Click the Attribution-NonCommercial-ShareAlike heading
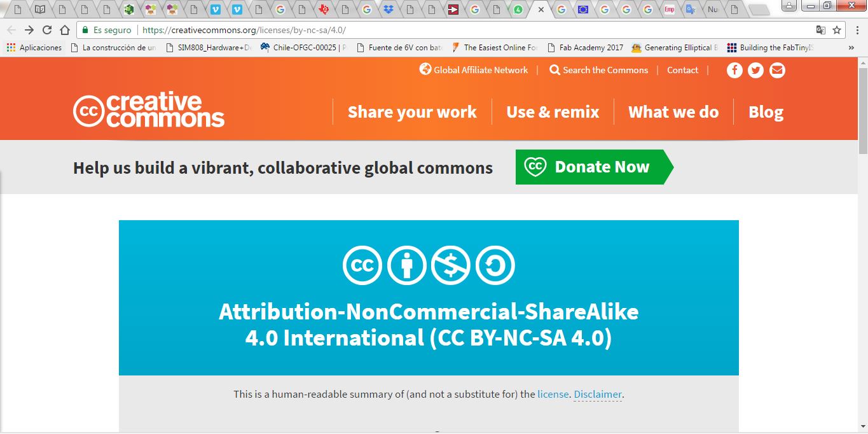Screen dimensions: 868x434 (x=429, y=325)
